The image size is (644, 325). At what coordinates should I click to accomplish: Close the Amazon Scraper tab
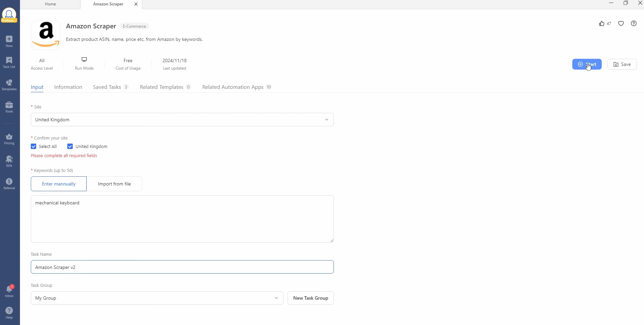136,4
